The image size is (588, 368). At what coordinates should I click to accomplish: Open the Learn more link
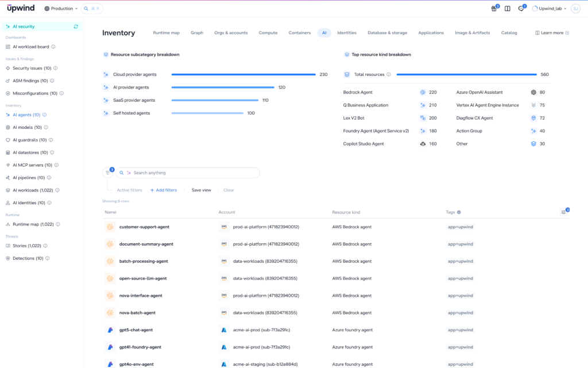click(552, 33)
